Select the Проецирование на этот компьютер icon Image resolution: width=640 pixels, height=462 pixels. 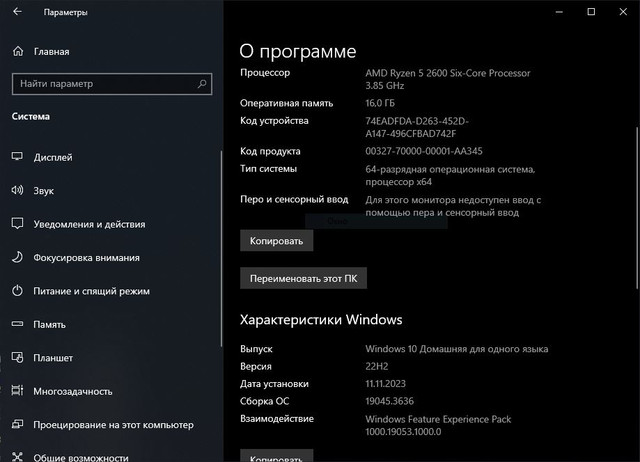pyautogui.click(x=17, y=424)
